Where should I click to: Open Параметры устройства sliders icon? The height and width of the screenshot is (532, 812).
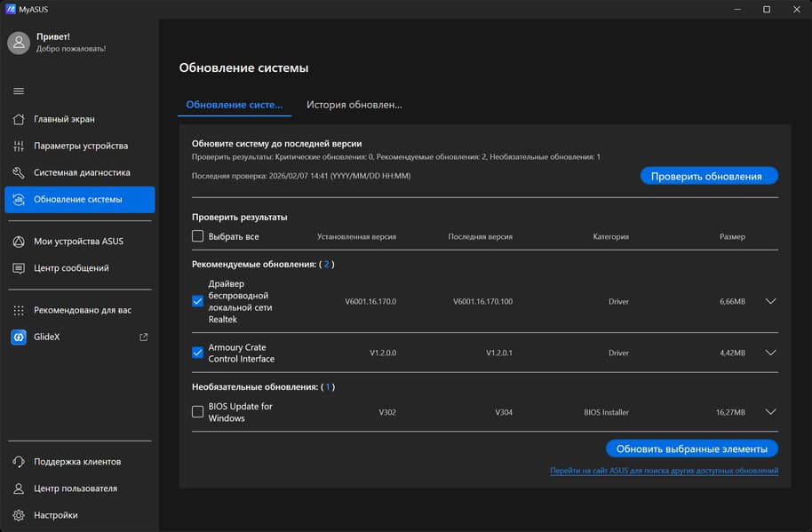click(19, 146)
